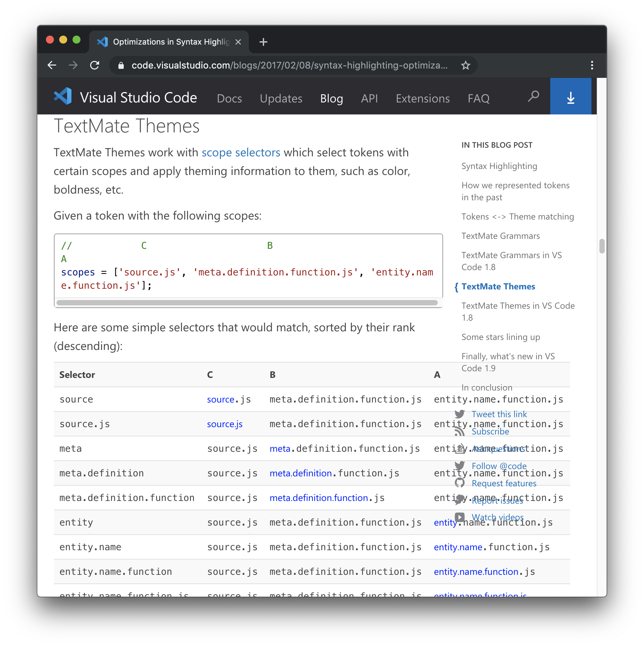Open a new browser tab with the plus
644x646 pixels.
coord(263,42)
